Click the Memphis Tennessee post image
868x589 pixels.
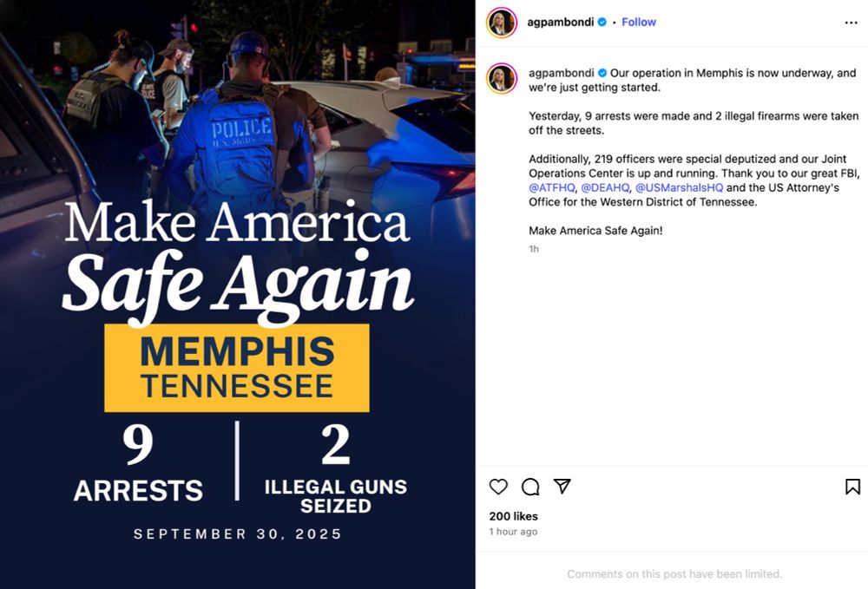[238, 294]
